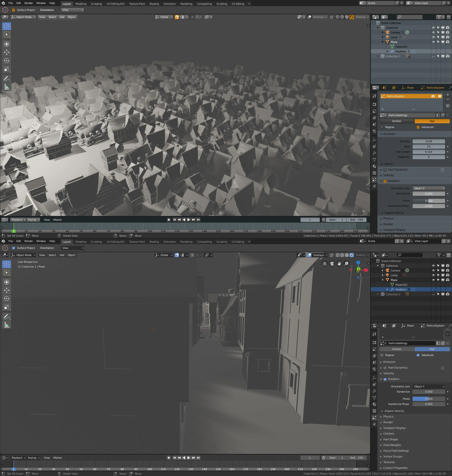Adjust the Randomize slider in top window
The height and width of the screenshot is (476, 452).
[x=429, y=194]
